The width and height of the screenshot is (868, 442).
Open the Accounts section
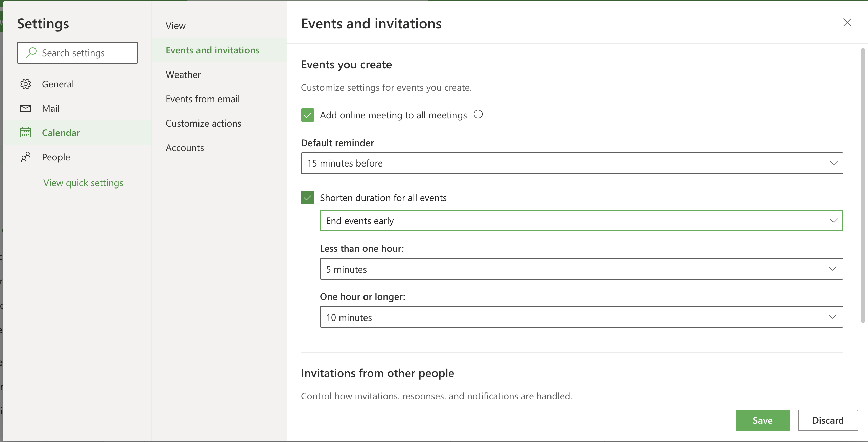[x=185, y=147]
